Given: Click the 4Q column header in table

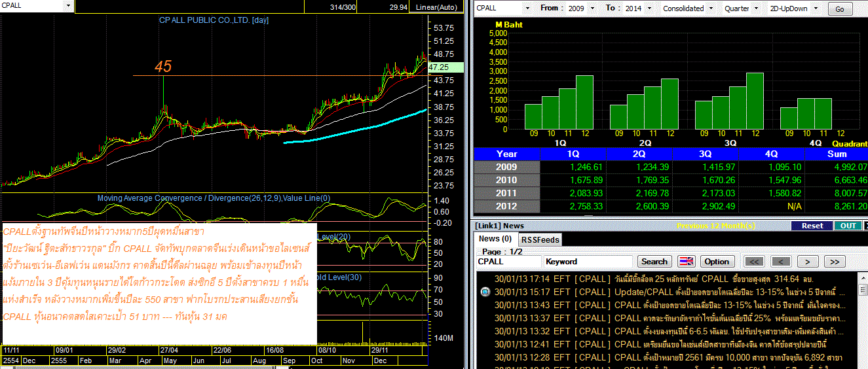Looking at the screenshot, I should [x=771, y=154].
